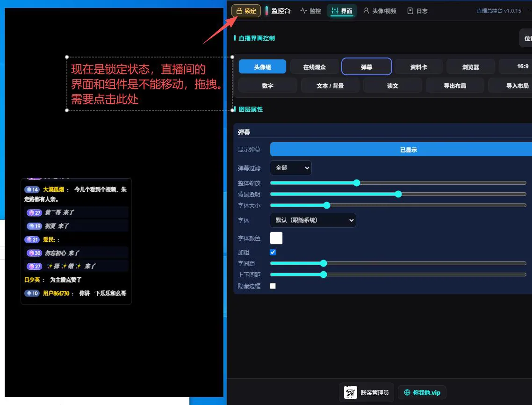The height and width of the screenshot is (405, 532).
Task: Click the 资料卡 button
Action: pyautogui.click(x=419, y=66)
